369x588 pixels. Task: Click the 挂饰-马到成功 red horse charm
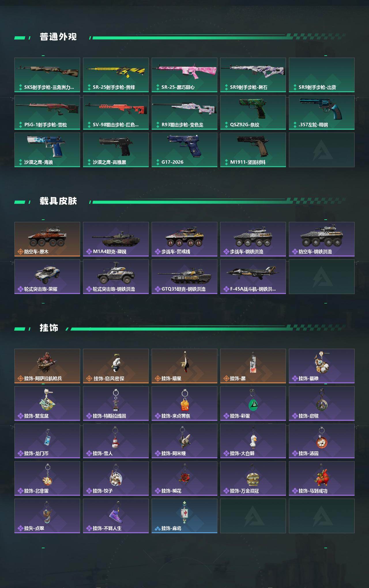pos(322,478)
